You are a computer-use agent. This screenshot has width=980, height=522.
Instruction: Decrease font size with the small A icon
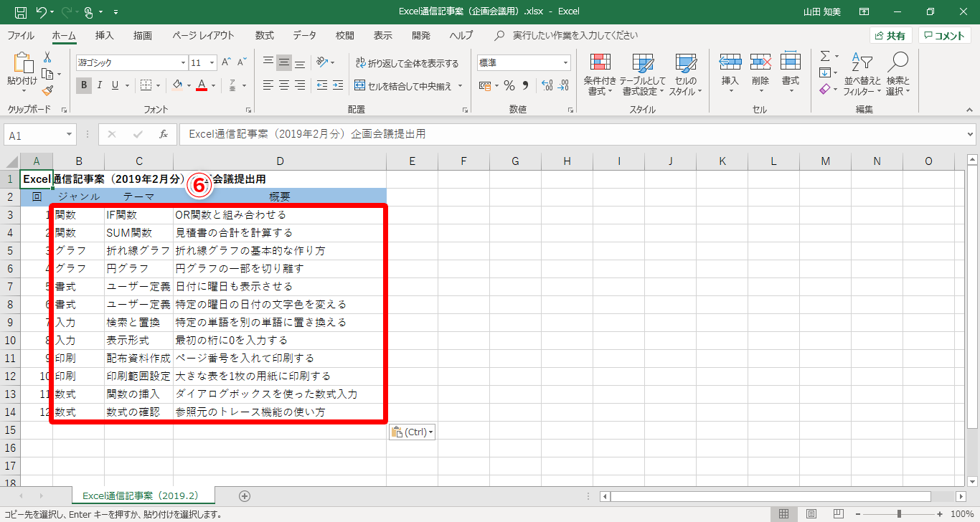click(x=242, y=62)
